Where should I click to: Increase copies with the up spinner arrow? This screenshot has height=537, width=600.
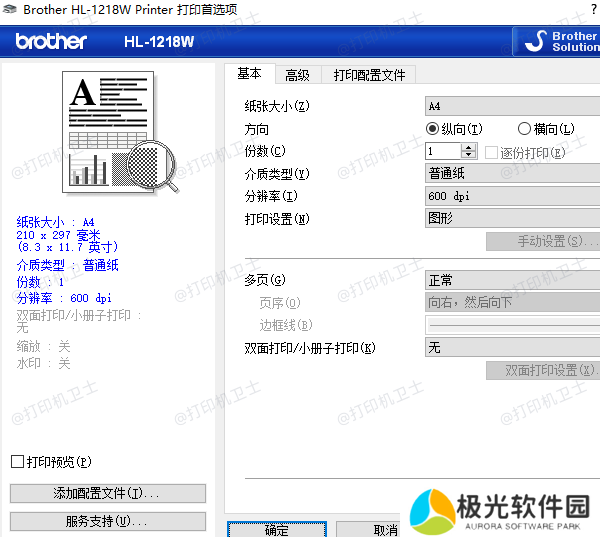tap(469, 147)
